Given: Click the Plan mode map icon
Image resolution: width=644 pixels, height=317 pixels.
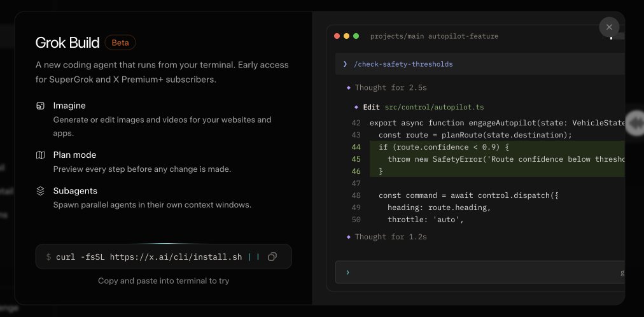Looking at the screenshot, I should tap(40, 155).
